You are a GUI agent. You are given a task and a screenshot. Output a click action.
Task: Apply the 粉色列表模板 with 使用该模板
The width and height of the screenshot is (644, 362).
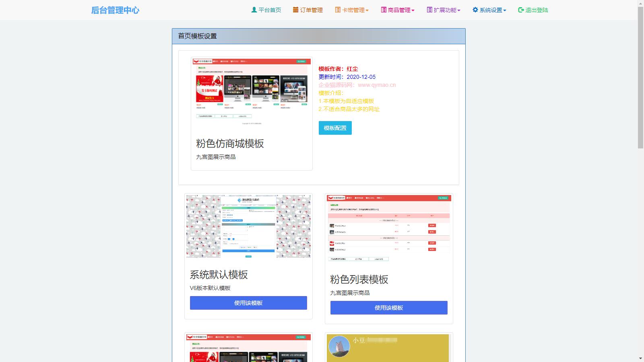pos(389,308)
